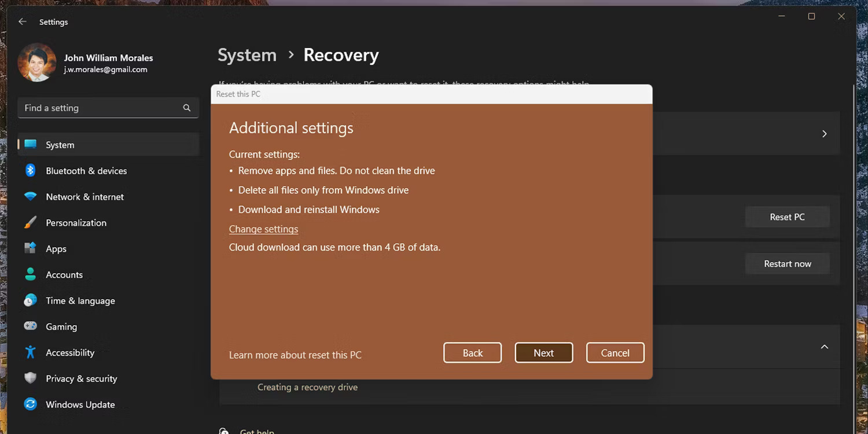The width and height of the screenshot is (868, 434).
Task: Collapse section with the up chevron
Action: 825,347
